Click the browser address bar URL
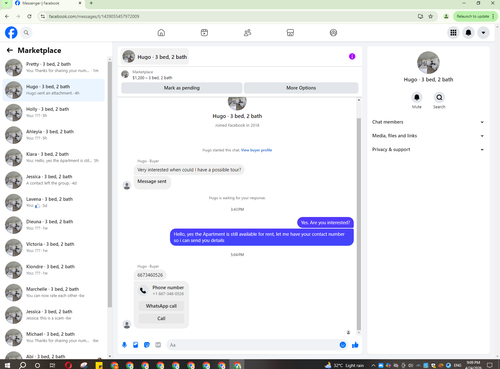Screen dimensions: 500x369 [94, 16]
